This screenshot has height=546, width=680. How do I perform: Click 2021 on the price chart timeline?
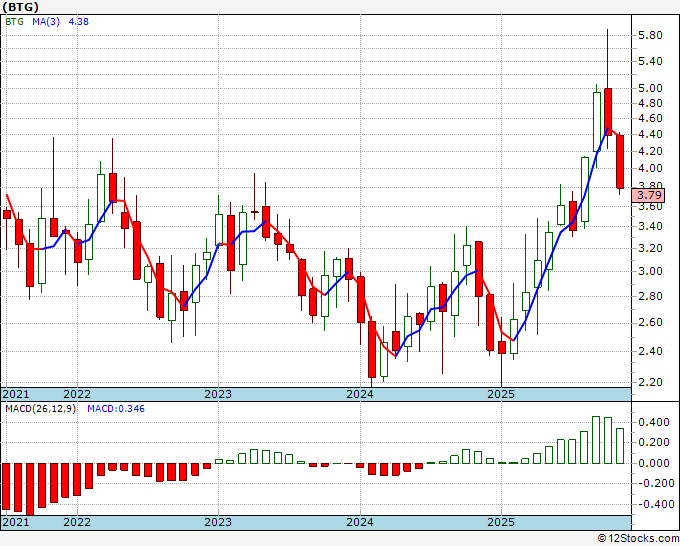click(16, 394)
